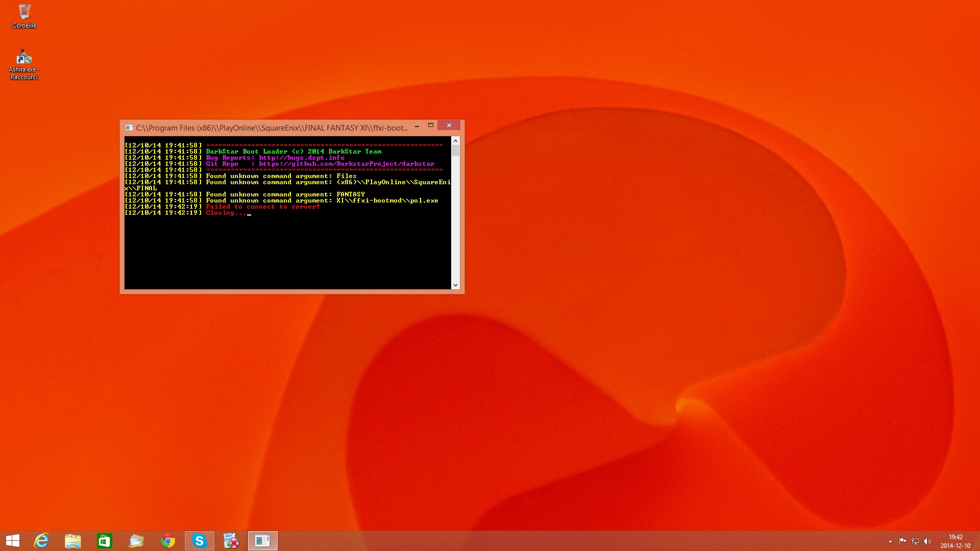The width and height of the screenshot is (980, 551).
Task: Launch Google Chrome from taskbar
Action: [168, 541]
